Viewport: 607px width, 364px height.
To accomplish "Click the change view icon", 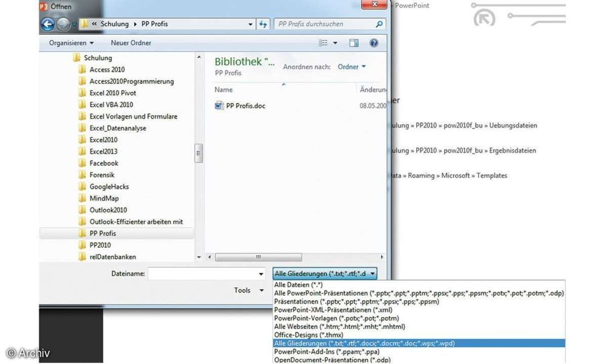I will tap(323, 43).
